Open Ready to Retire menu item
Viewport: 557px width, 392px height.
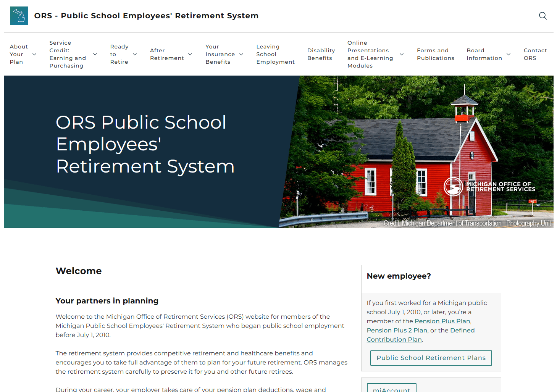tap(119, 54)
